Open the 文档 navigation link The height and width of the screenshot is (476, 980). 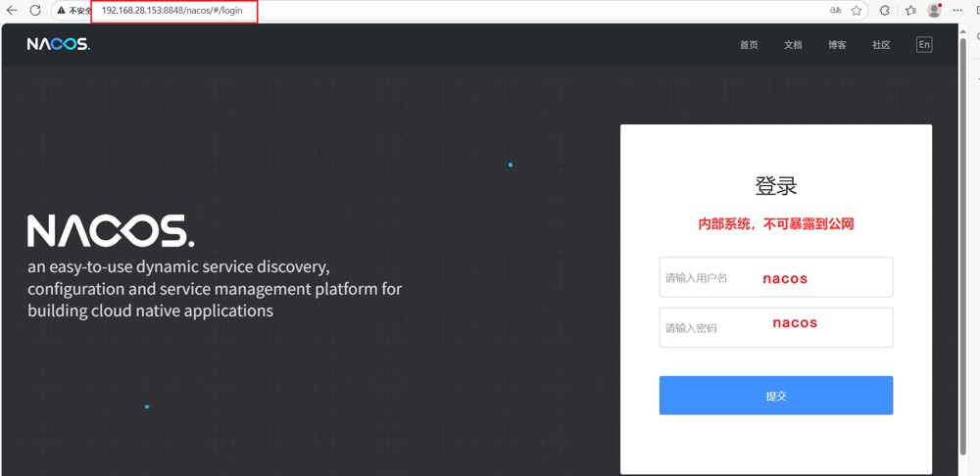pyautogui.click(x=793, y=45)
